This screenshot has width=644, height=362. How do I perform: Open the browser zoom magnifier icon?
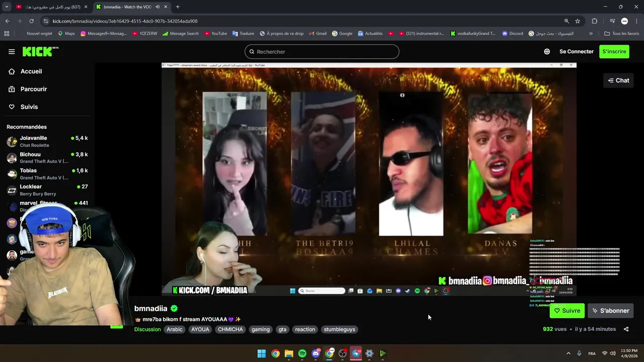(567, 21)
